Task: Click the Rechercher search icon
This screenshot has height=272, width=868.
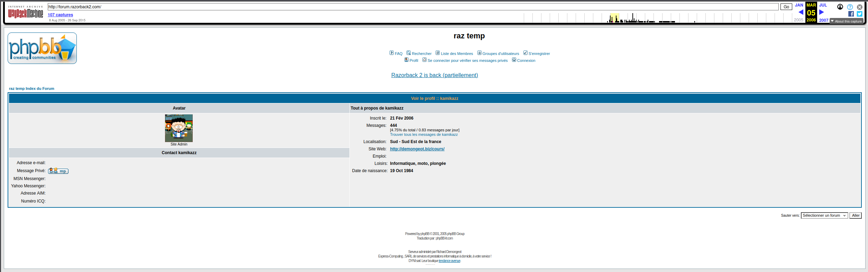Action: point(409,53)
